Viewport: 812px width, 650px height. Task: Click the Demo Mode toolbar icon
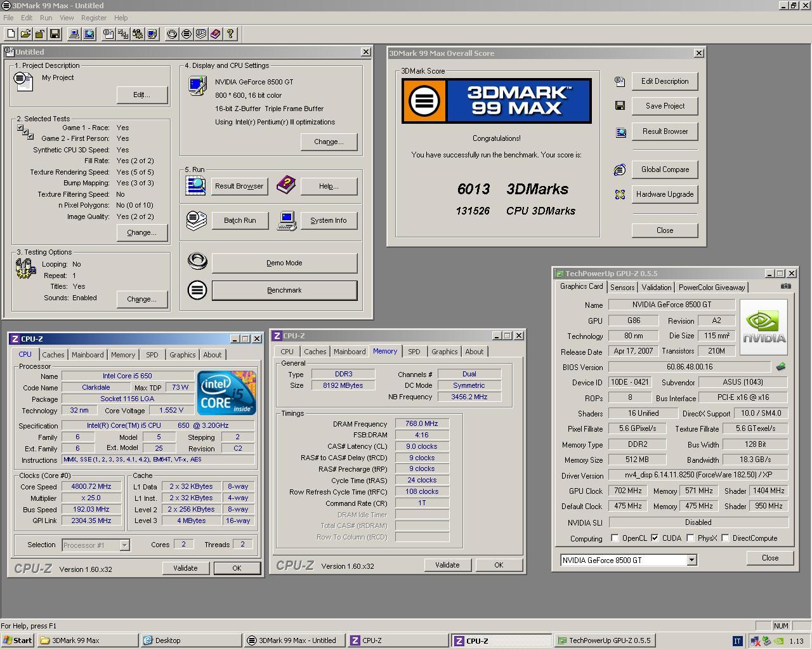172,34
